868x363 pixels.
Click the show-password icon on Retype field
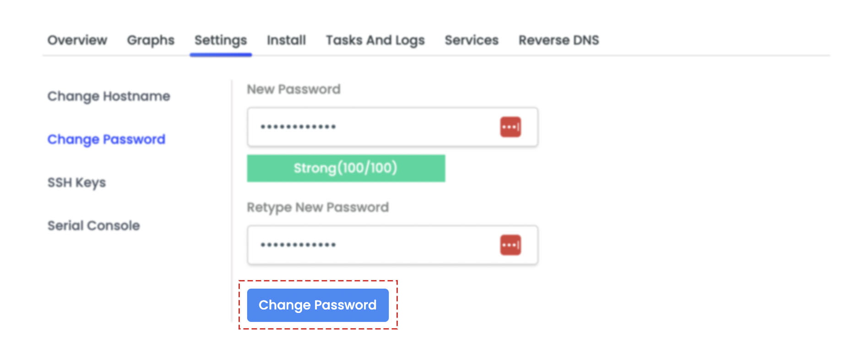tap(510, 244)
